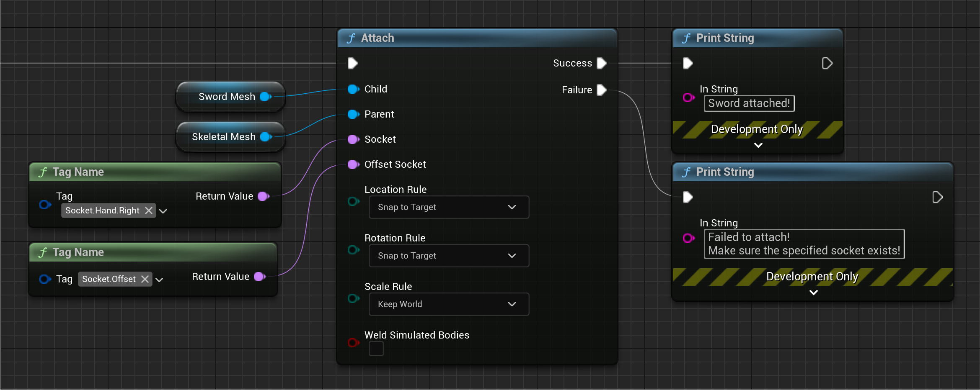
Task: Select the Child input pin on Attach
Action: pyautogui.click(x=353, y=89)
